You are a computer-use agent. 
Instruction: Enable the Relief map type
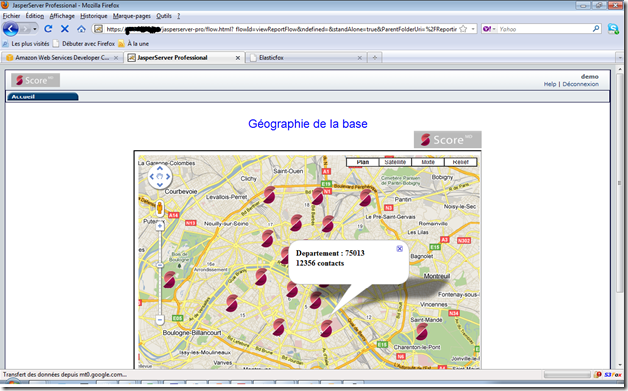tap(460, 162)
